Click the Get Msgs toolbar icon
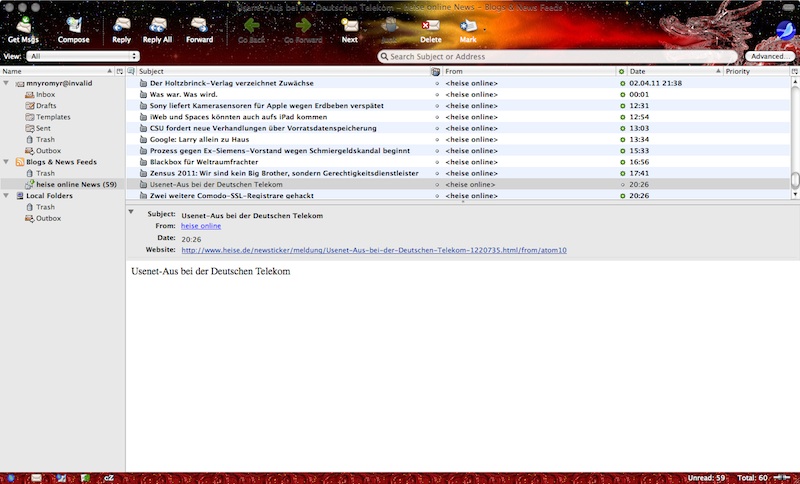The width and height of the screenshot is (800, 484). click(22, 29)
